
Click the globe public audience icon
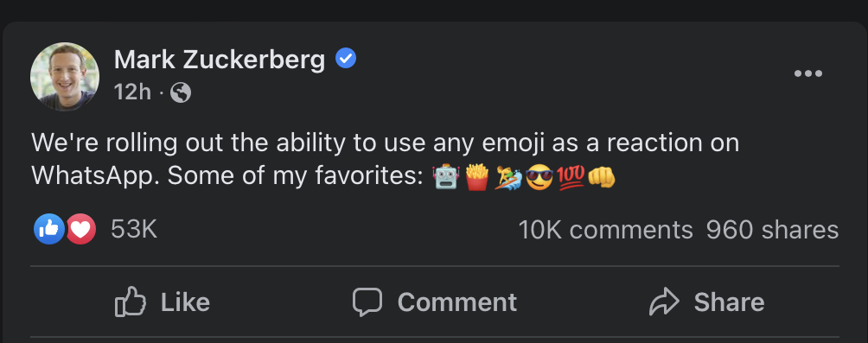pos(181,92)
